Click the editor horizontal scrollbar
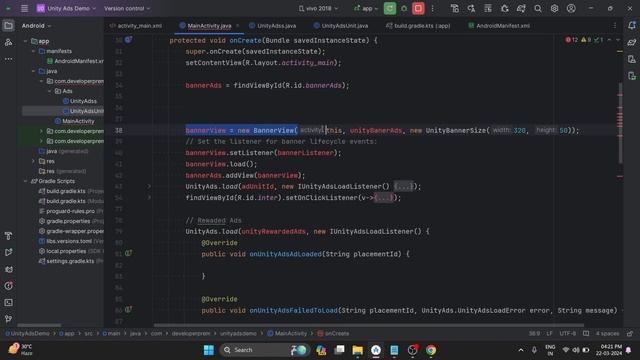 click(369, 325)
